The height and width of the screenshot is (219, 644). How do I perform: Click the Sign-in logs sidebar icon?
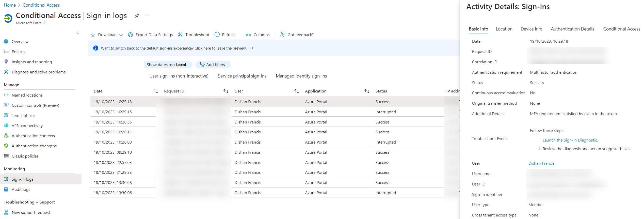click(6, 179)
